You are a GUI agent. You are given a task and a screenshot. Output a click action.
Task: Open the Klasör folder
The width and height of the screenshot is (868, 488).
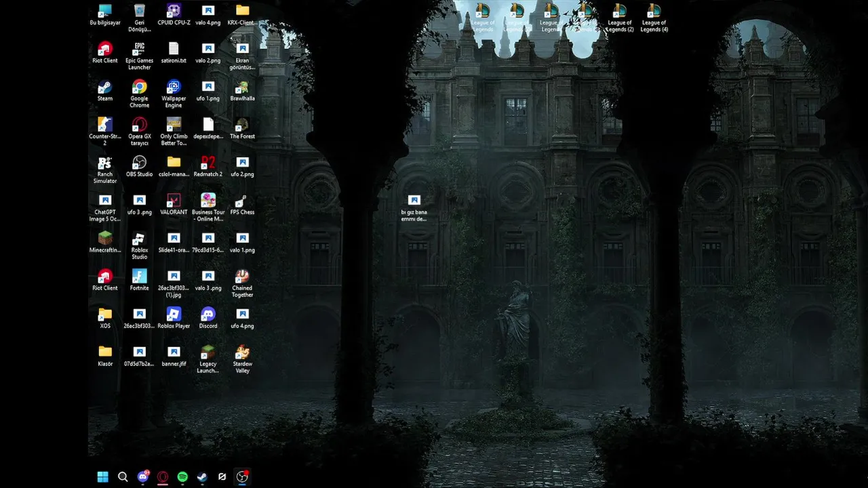click(104, 357)
